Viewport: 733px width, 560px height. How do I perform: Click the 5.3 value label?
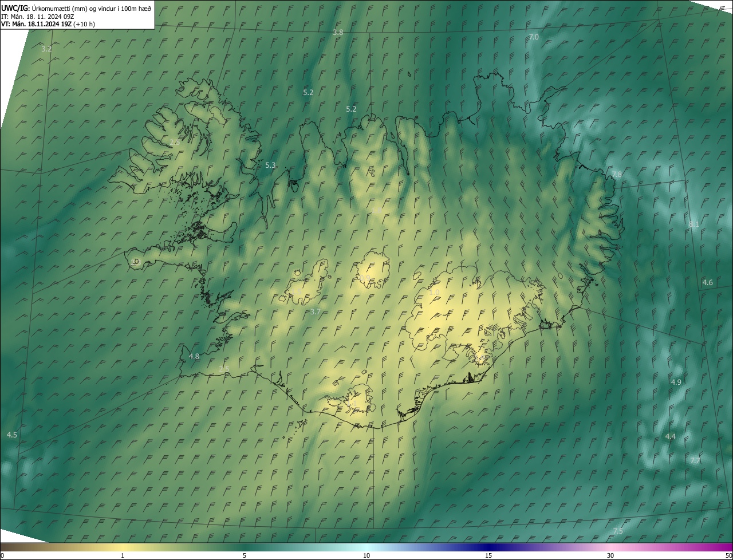[x=270, y=165]
